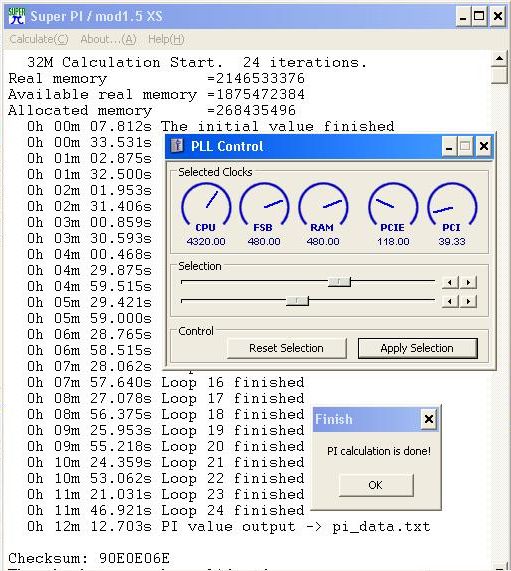Click the Reset Selection button
Image resolution: width=511 pixels, height=571 pixels.
286,348
